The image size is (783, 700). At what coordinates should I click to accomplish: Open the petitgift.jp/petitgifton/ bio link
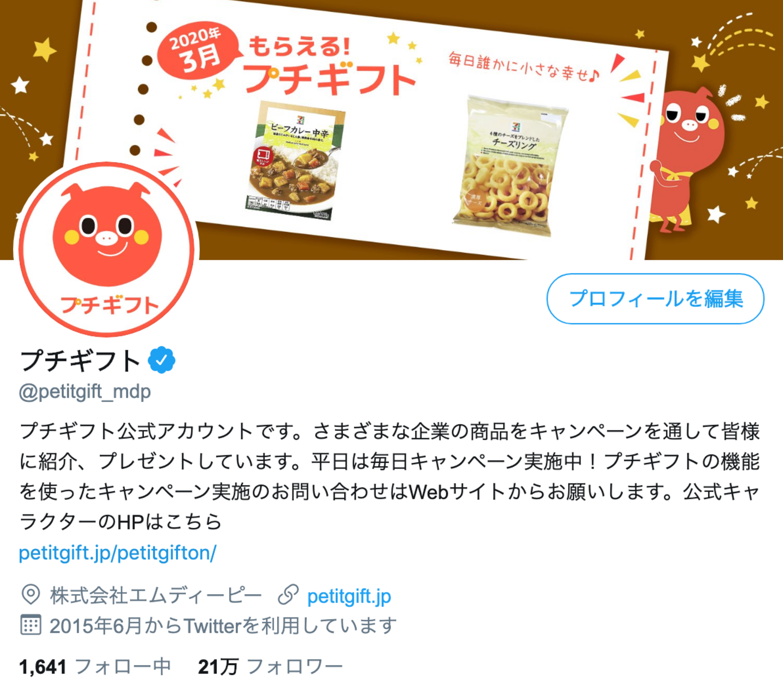click(x=117, y=553)
